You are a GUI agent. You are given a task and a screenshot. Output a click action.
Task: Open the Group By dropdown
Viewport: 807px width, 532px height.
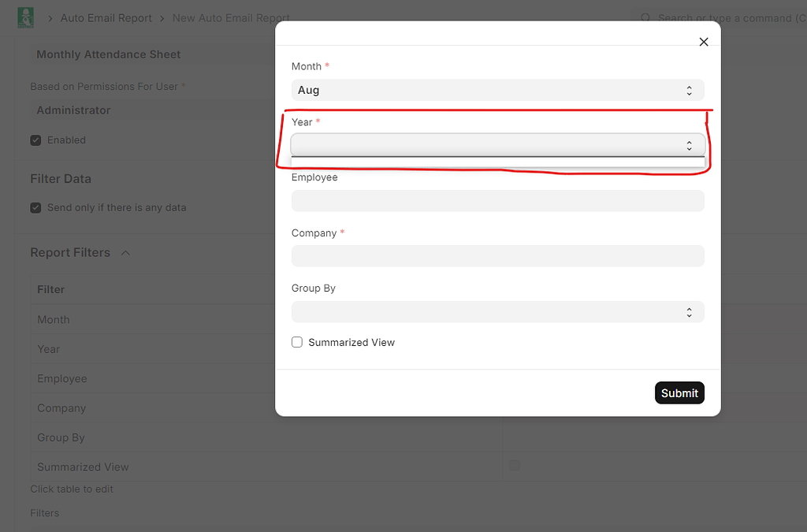pos(498,311)
